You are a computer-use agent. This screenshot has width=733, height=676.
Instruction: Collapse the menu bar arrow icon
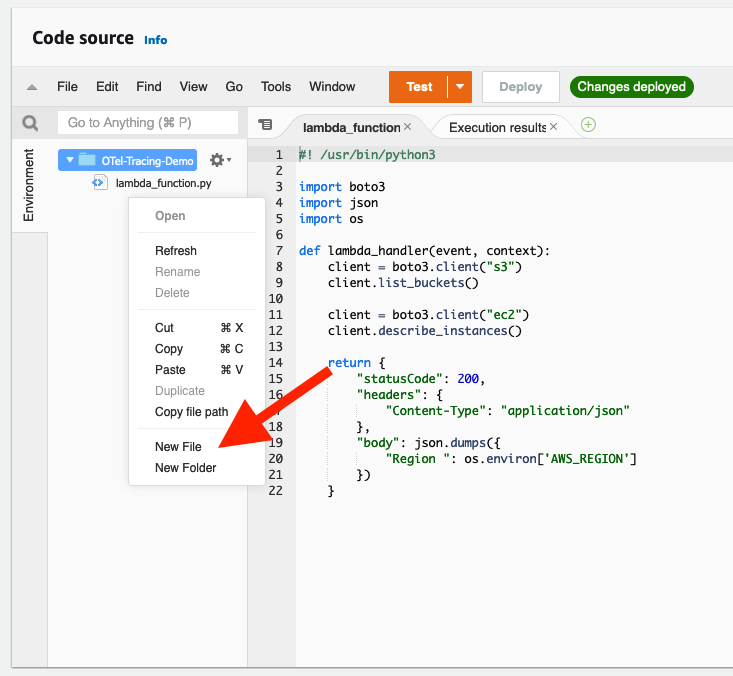tap(32, 87)
